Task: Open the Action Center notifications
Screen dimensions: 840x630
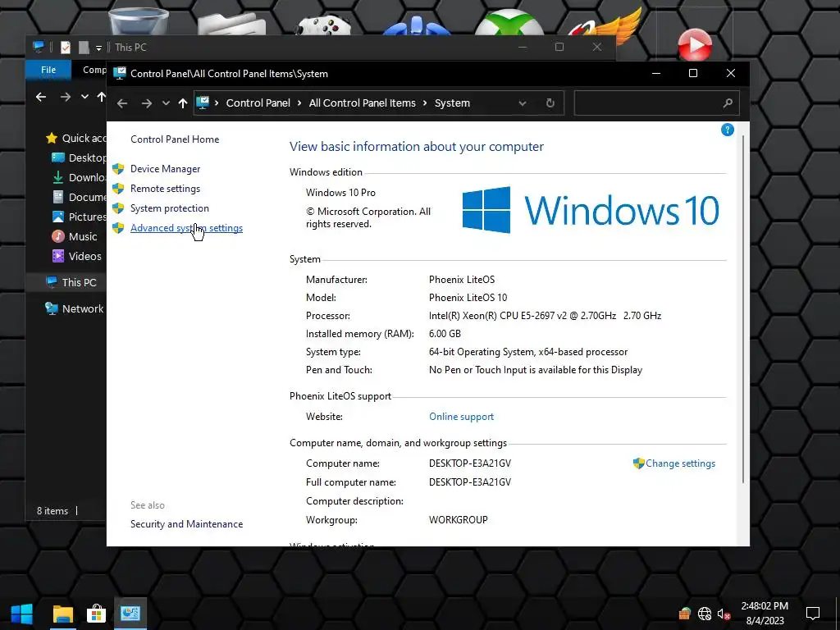Action: pos(813,614)
